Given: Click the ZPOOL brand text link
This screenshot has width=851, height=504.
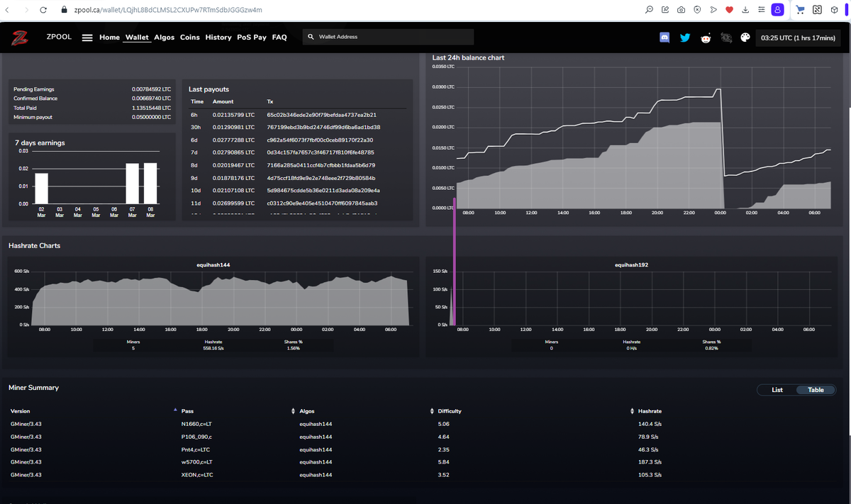Looking at the screenshot, I should pos(58,37).
